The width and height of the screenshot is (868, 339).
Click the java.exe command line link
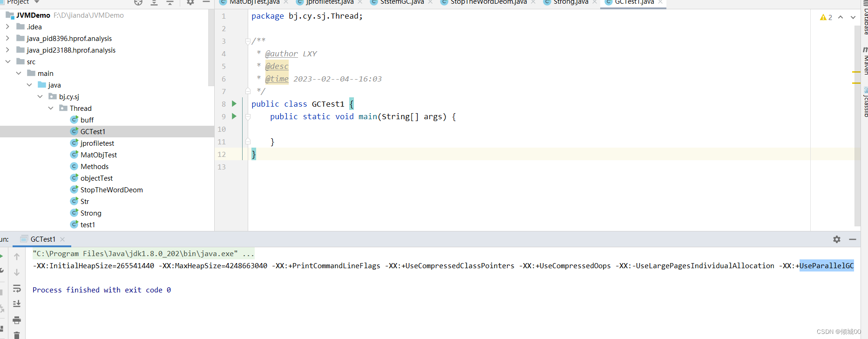click(135, 254)
